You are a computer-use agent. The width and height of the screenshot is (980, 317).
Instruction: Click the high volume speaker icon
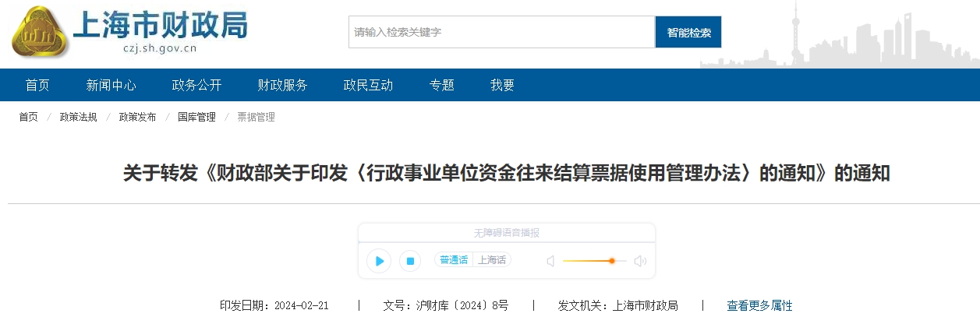click(x=640, y=261)
